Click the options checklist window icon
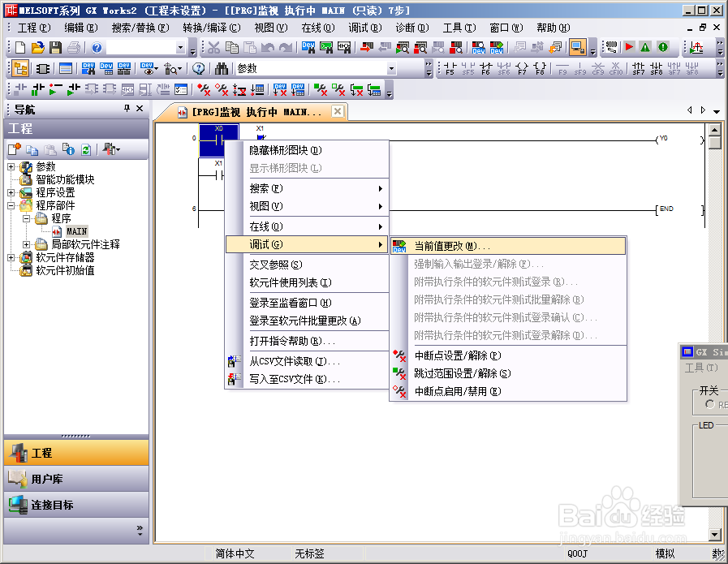Image resolution: width=728 pixels, height=564 pixels. tap(181, 89)
